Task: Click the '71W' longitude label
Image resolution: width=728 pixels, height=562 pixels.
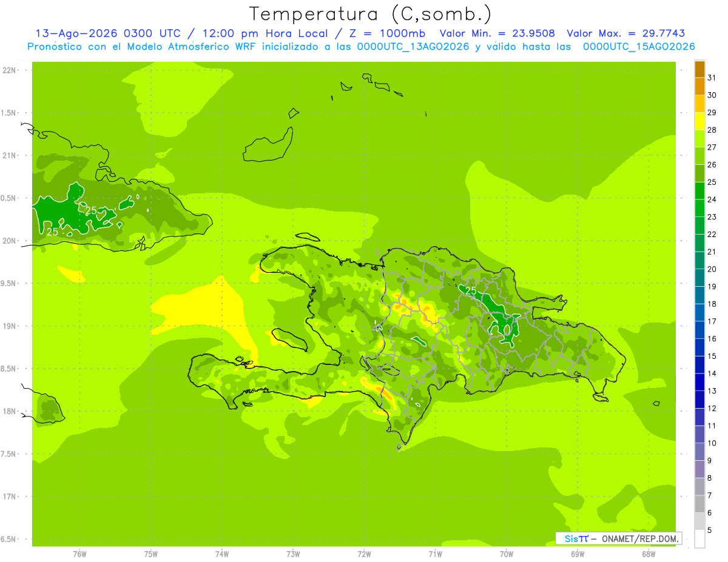Action: 435,554
